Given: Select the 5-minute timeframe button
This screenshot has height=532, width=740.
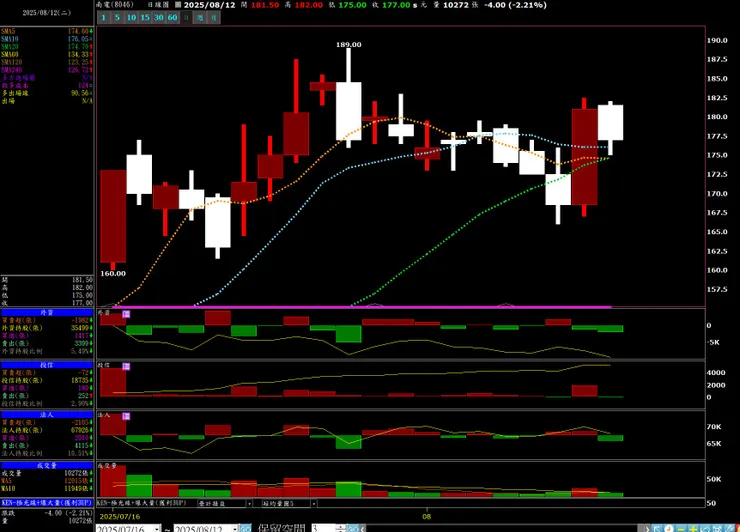Looking at the screenshot, I should [117, 17].
